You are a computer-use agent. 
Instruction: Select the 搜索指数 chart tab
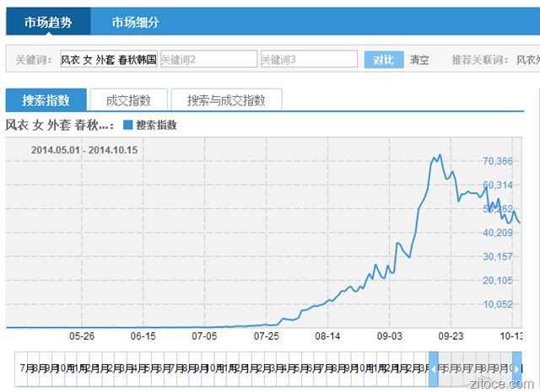click(x=46, y=100)
